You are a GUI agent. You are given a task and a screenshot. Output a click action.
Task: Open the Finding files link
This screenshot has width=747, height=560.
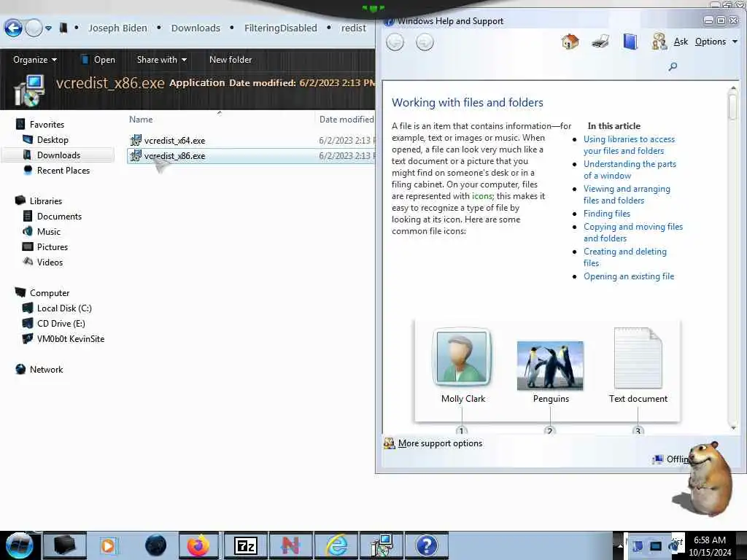click(x=607, y=214)
